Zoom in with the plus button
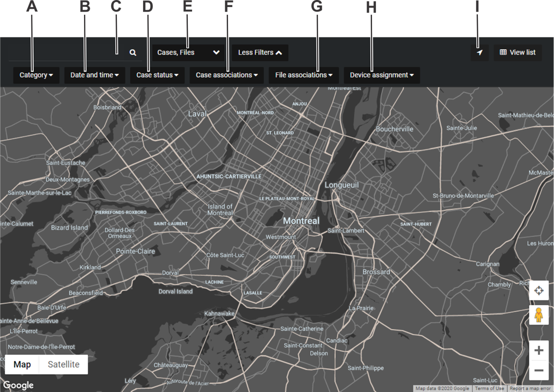This screenshot has height=392, width=554. coord(538,350)
